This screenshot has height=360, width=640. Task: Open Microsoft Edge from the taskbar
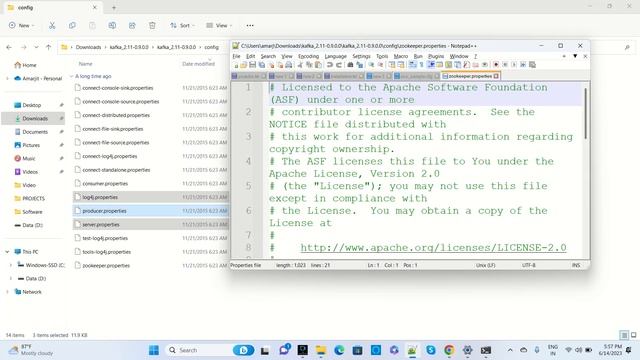[x=339, y=350]
